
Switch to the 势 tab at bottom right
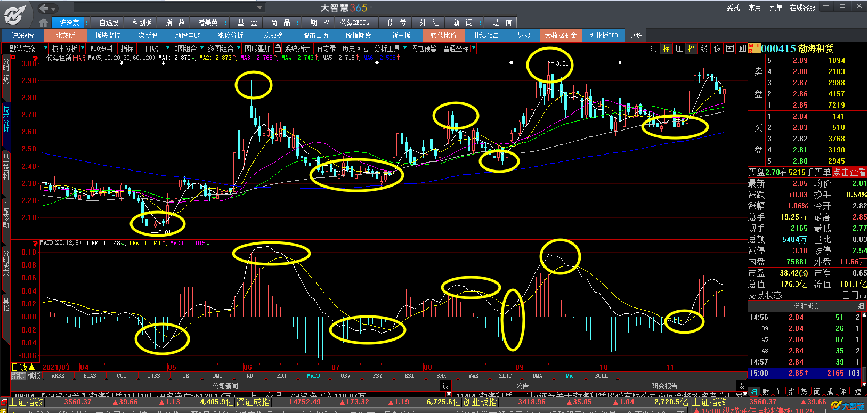tap(804, 392)
